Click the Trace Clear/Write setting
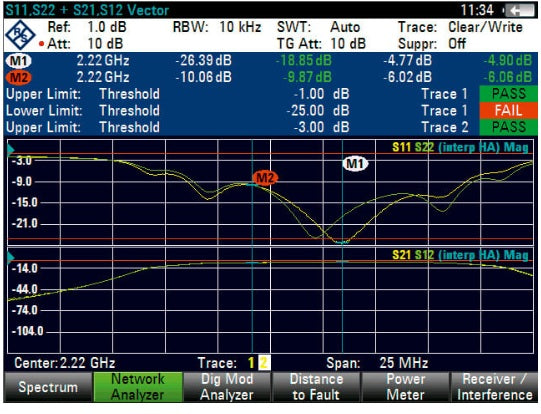 (x=460, y=27)
